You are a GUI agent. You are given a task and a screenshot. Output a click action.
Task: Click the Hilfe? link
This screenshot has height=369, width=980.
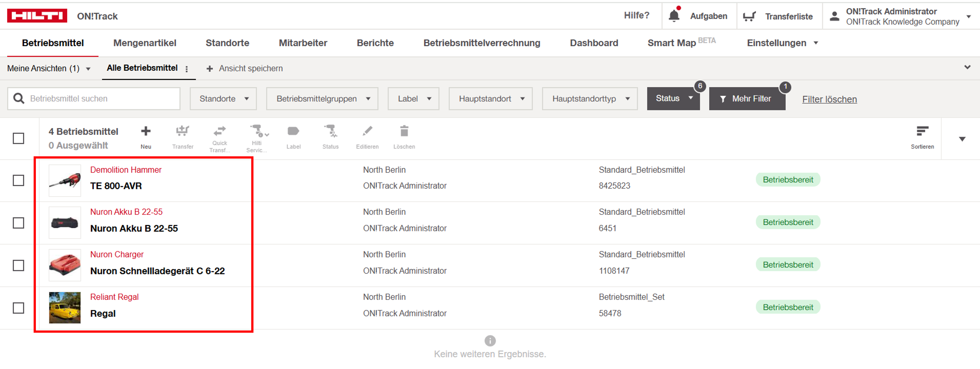tap(637, 16)
